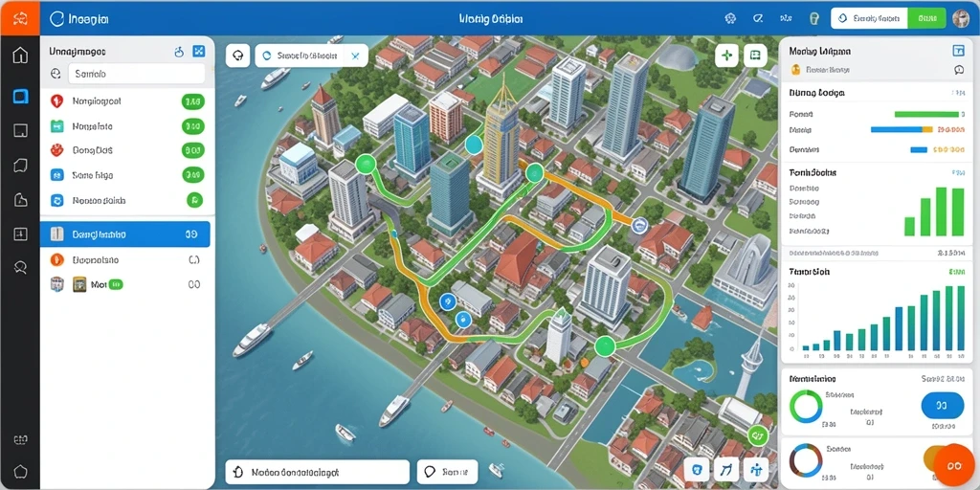Close the search chip on the map
The image size is (980, 490).
pos(355,56)
